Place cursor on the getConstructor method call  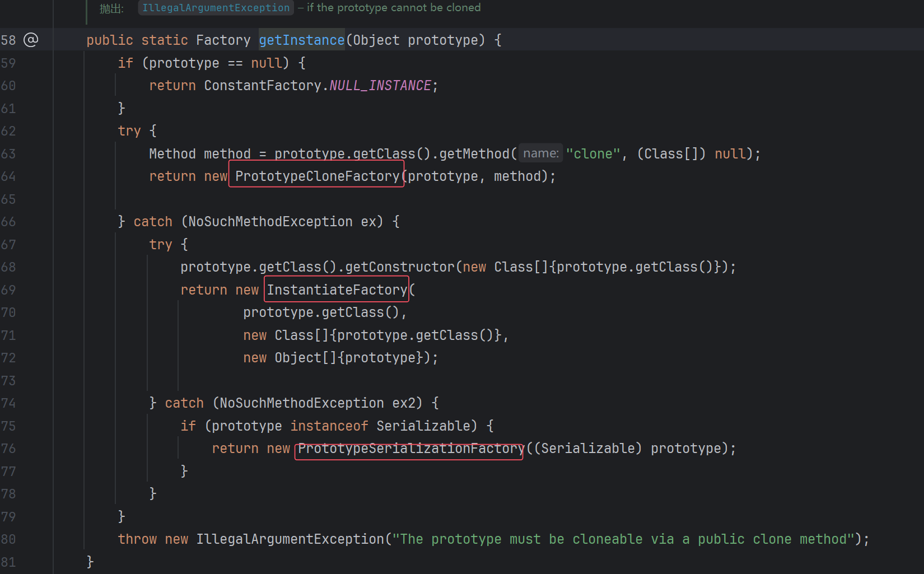[399, 267]
